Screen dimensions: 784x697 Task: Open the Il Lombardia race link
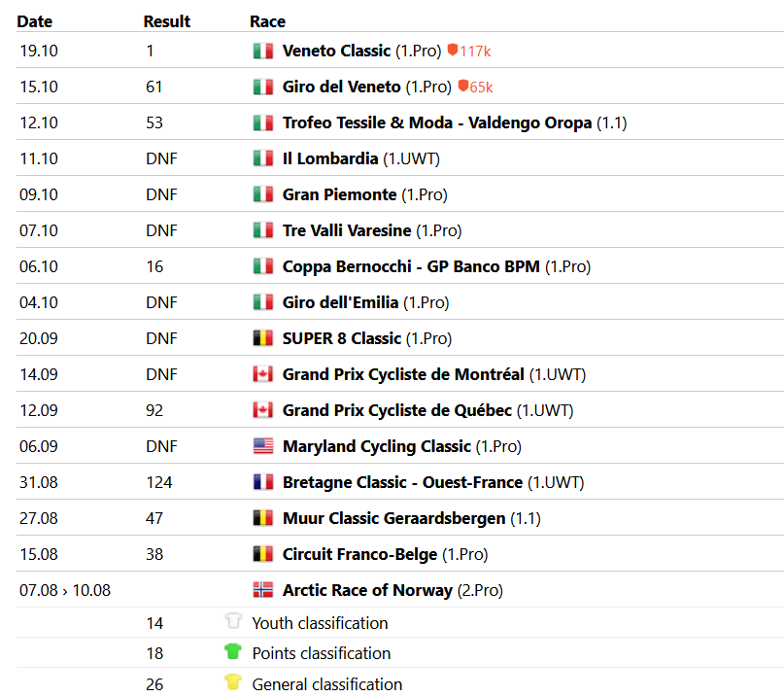[330, 158]
